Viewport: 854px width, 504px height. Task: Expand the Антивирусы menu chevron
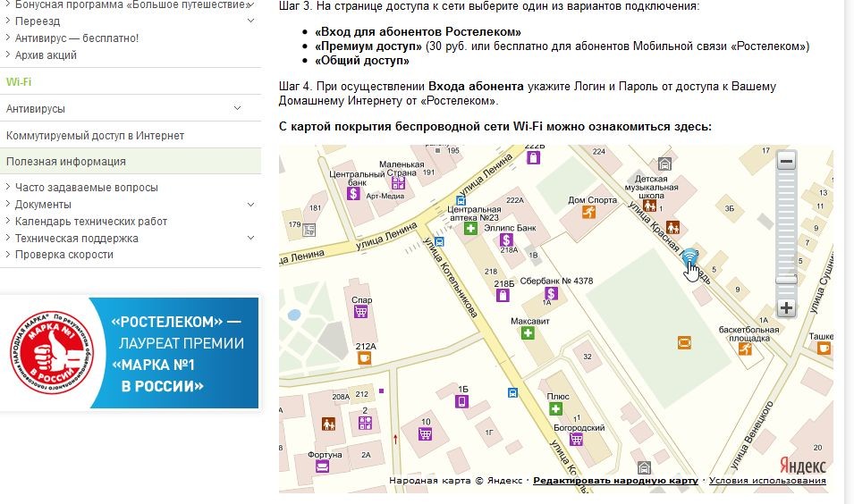[238, 109]
